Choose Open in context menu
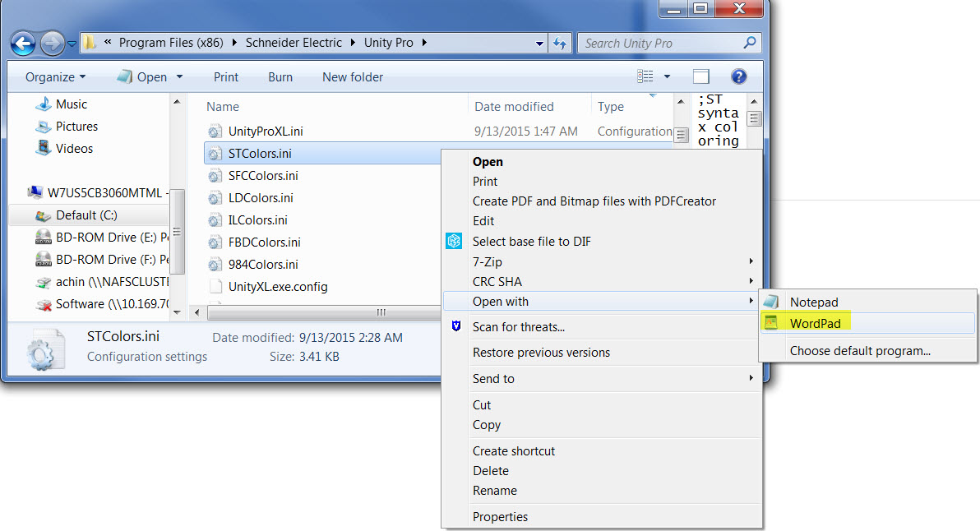Image resolution: width=980 pixels, height=531 pixels. (x=488, y=162)
